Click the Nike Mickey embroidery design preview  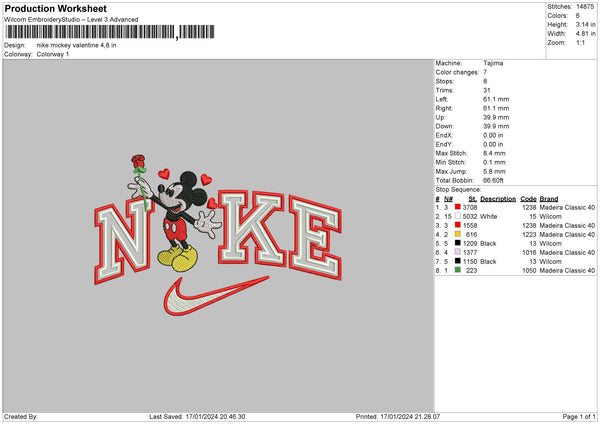218,236
